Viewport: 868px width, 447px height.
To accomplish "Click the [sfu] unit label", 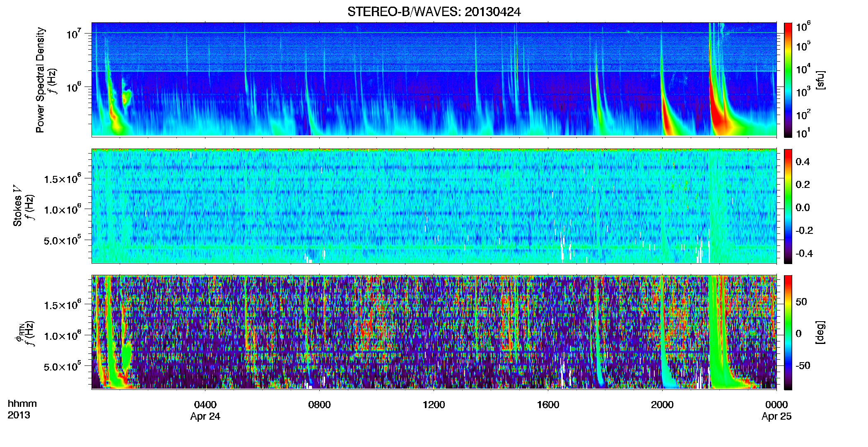I will coord(820,80).
